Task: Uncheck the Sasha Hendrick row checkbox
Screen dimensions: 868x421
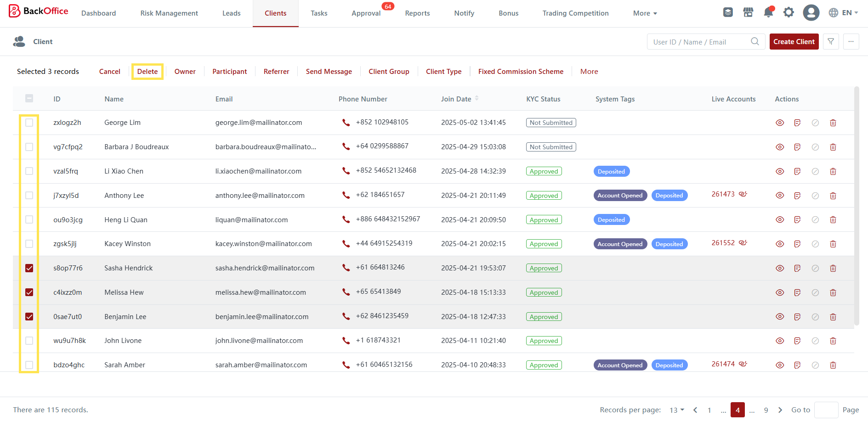Action: point(29,268)
